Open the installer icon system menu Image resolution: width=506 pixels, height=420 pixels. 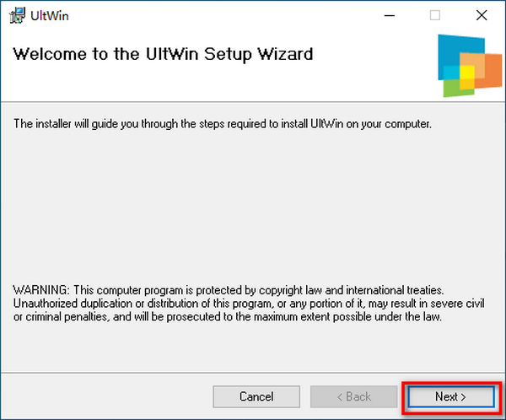(x=17, y=15)
